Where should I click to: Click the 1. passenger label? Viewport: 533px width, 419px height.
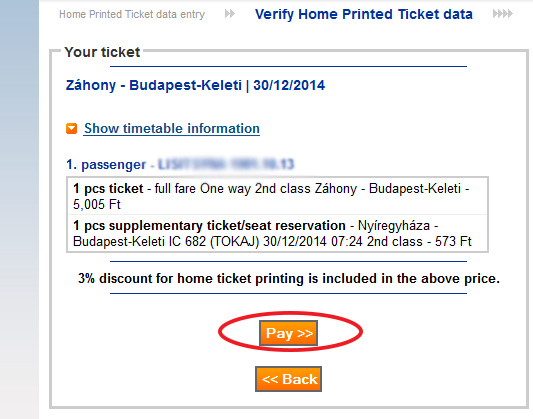pyautogui.click(x=106, y=164)
